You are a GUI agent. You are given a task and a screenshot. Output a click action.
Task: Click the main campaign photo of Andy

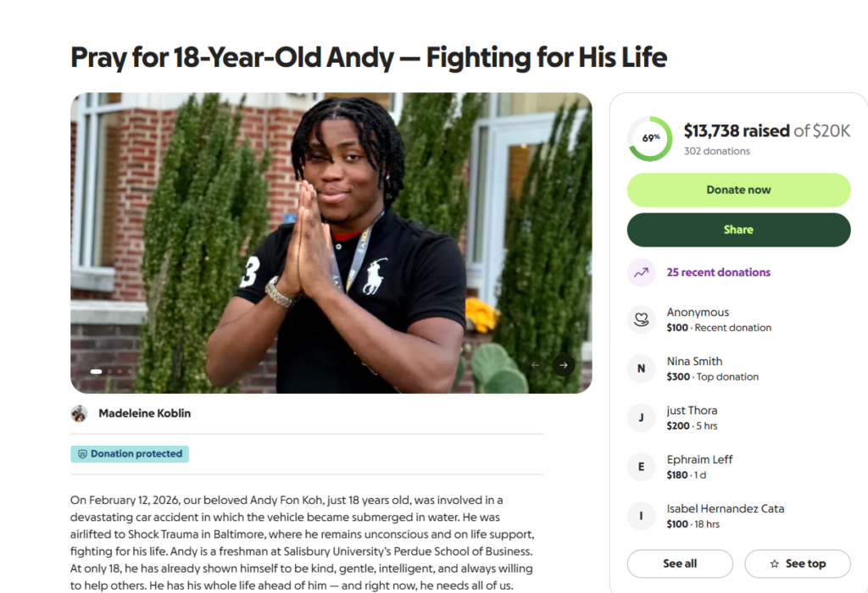[x=331, y=242]
